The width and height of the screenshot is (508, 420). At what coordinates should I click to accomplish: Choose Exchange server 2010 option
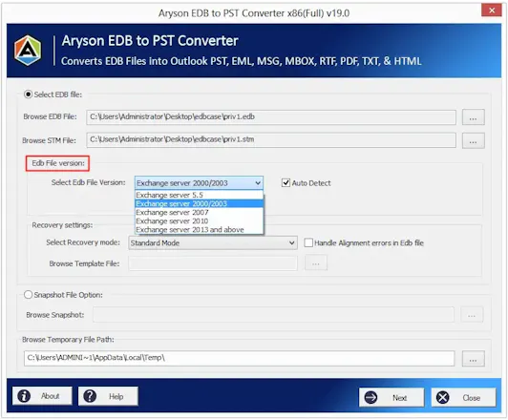[199, 221]
